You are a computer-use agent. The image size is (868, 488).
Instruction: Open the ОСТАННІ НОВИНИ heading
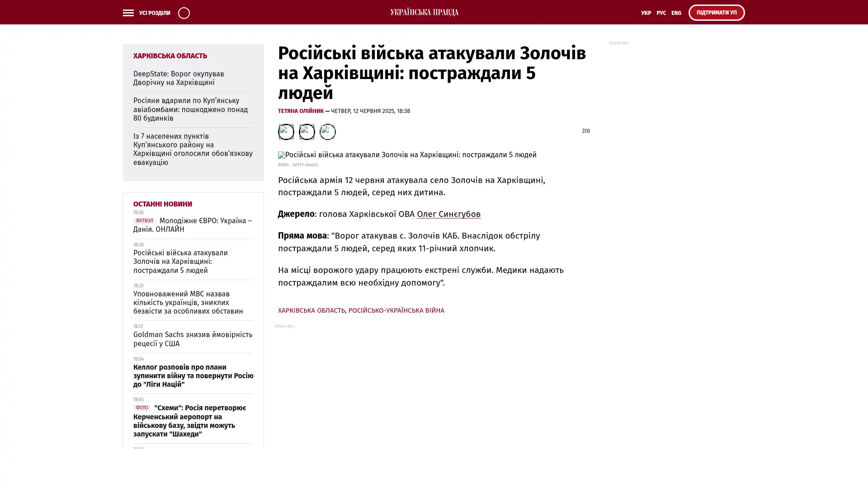pyautogui.click(x=163, y=204)
